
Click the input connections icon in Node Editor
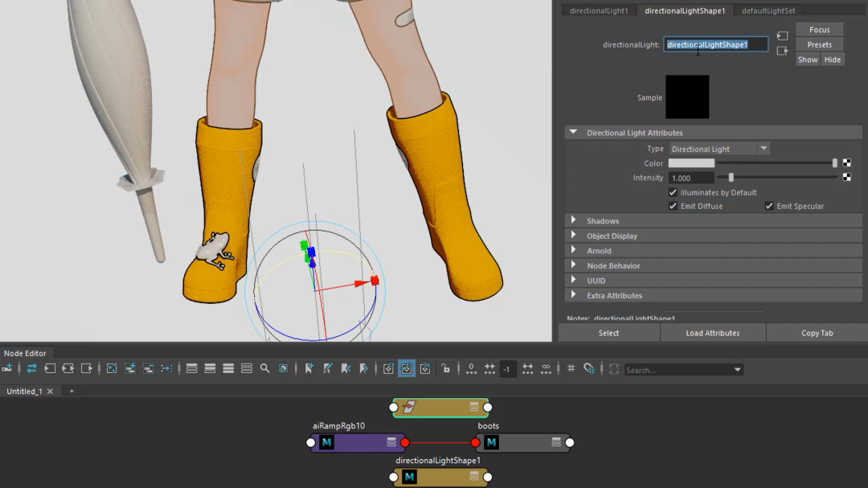click(x=50, y=368)
